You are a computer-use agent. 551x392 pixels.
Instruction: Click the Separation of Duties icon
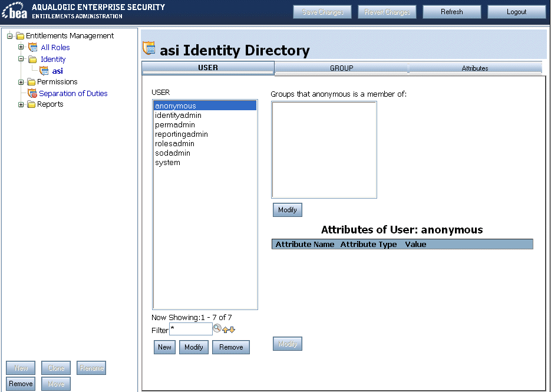32,93
